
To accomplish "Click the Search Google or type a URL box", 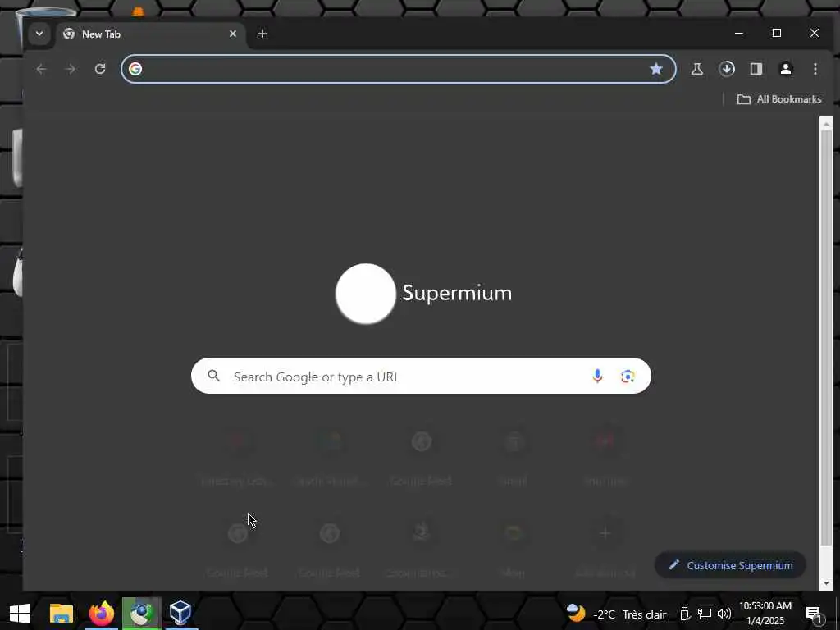I will [x=421, y=376].
